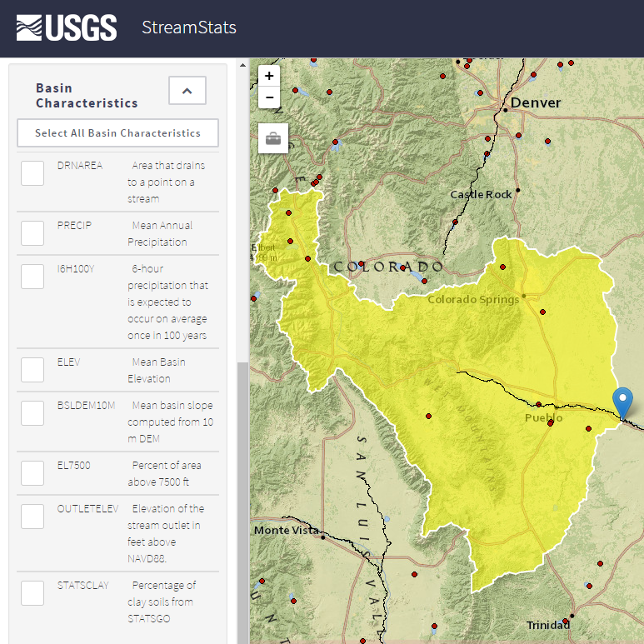Click the COLORADO state label
The image size is (644, 644).
[388, 267]
